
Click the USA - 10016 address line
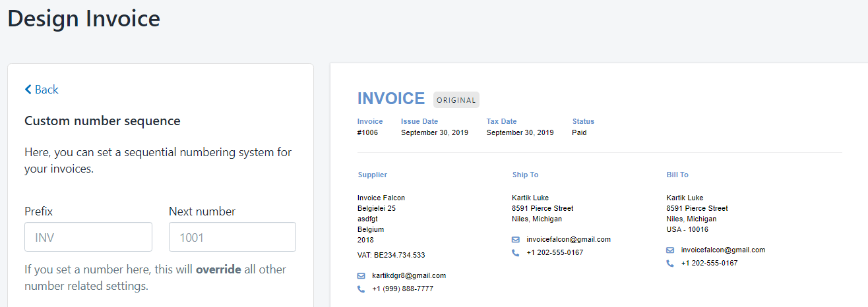[687, 229]
